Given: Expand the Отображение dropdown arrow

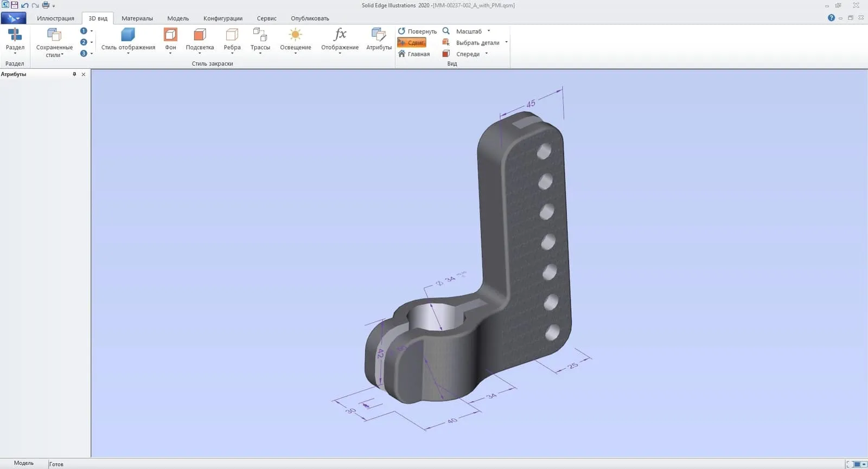Looking at the screenshot, I should [x=340, y=53].
